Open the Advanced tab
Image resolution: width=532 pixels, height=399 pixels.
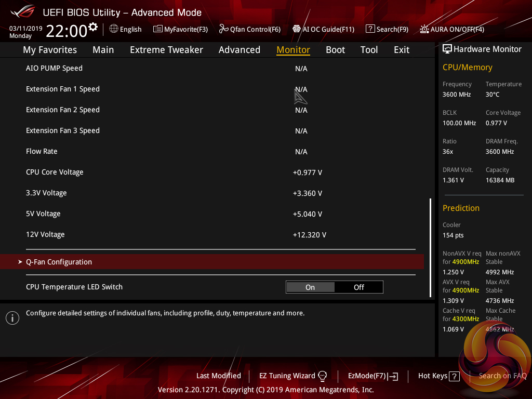[x=239, y=50]
